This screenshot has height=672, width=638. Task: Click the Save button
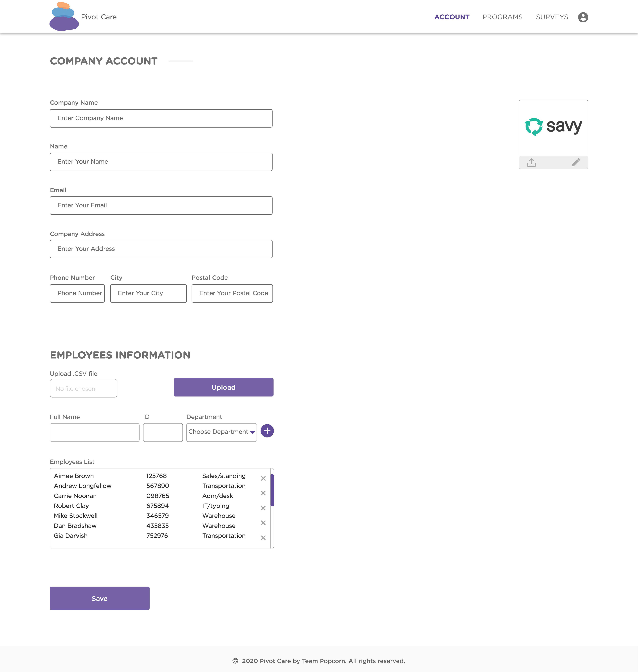(100, 598)
